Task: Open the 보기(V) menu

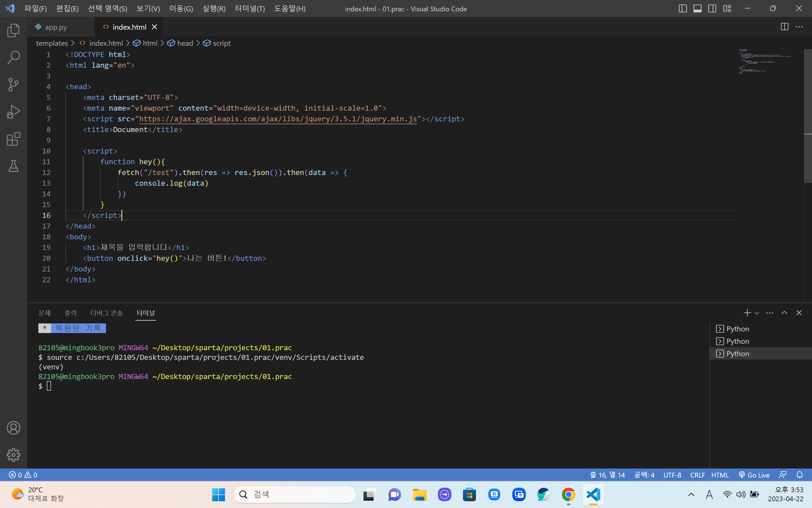Action: pos(148,8)
